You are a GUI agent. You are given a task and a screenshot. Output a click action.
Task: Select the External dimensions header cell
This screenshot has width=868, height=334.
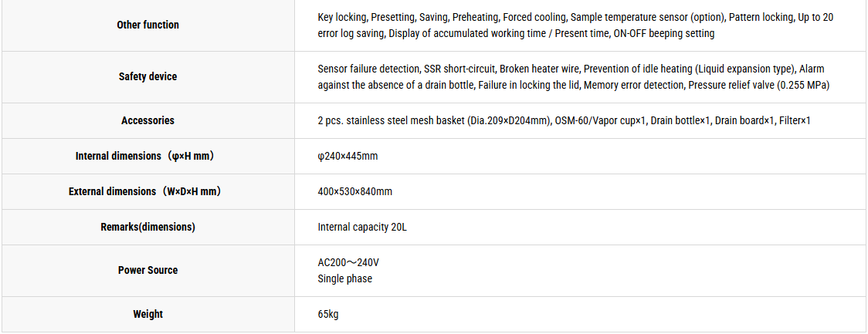pos(147,191)
